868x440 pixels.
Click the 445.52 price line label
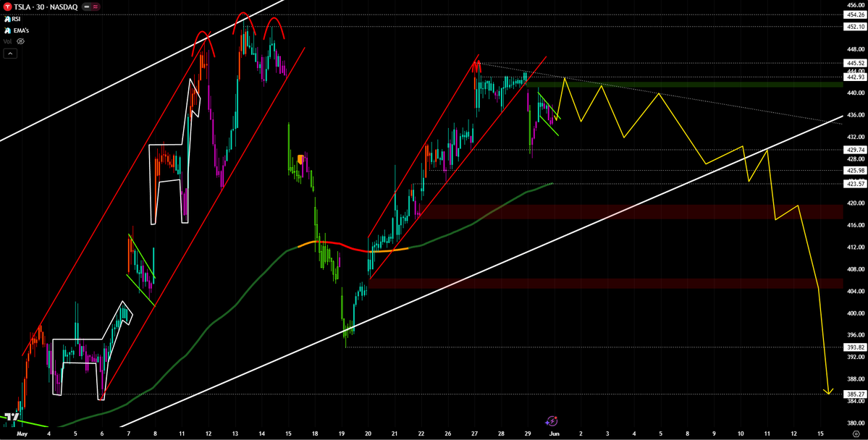[x=855, y=63]
